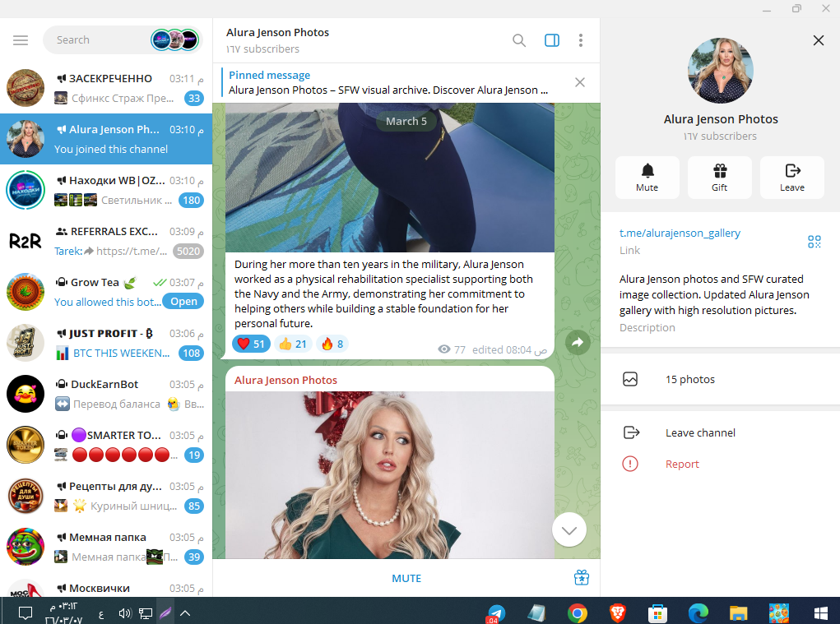The image size is (840, 624).
Task: Open File Explorer from taskbar
Action: [x=738, y=613]
